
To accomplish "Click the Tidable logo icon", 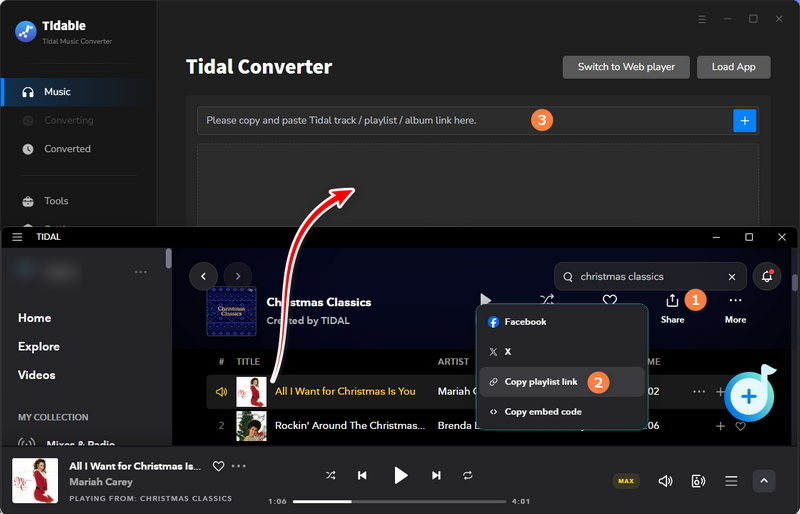I will click(x=26, y=31).
